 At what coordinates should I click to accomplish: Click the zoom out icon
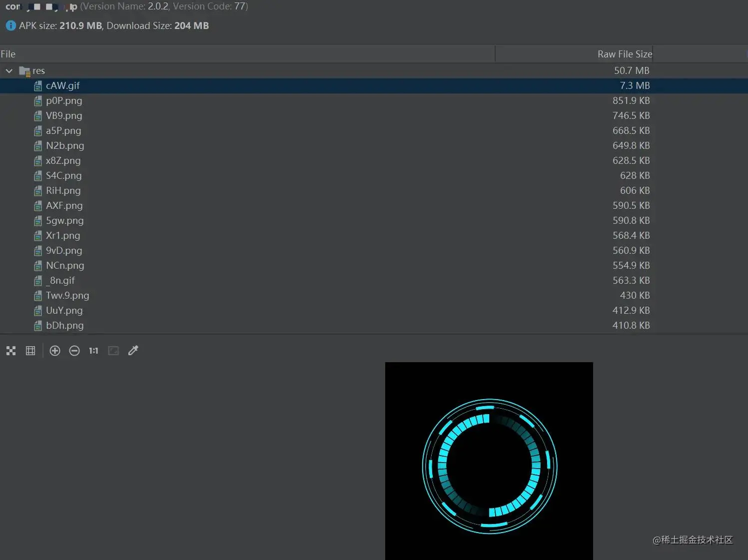[x=74, y=351]
